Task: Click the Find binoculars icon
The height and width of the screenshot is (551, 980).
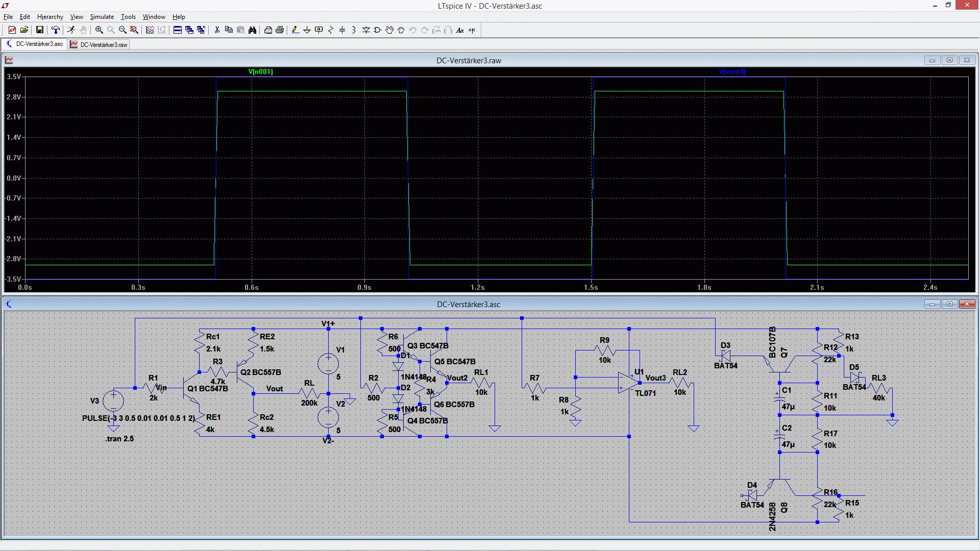Action: (252, 30)
